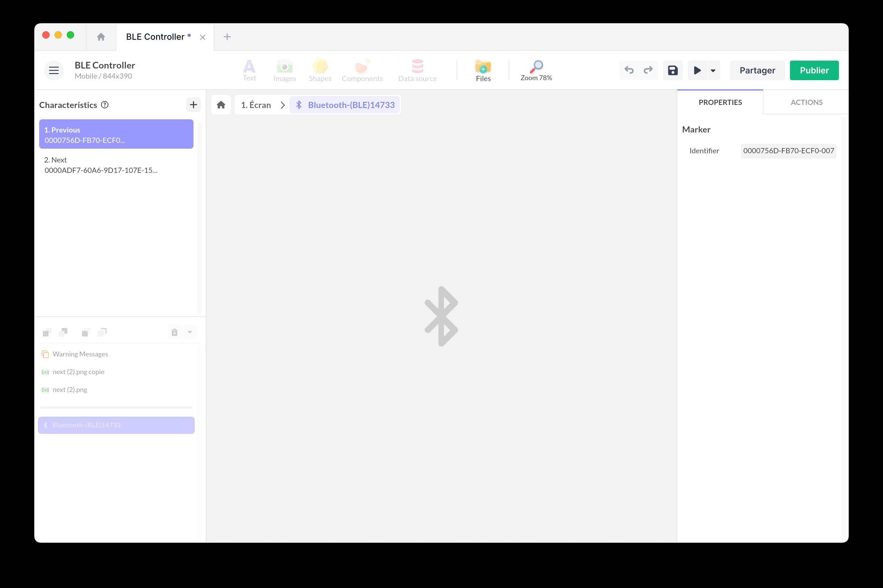Open the hamburger menu button
Image resolution: width=883 pixels, height=588 pixels.
(x=54, y=70)
